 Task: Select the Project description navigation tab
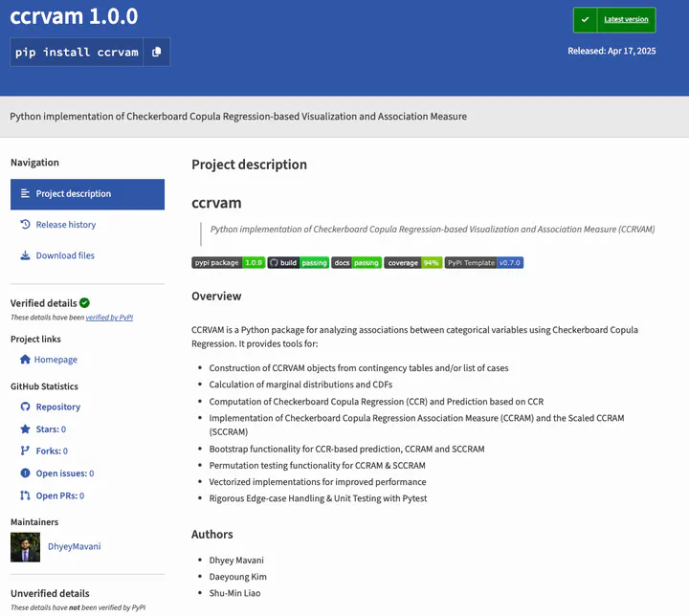tap(87, 194)
